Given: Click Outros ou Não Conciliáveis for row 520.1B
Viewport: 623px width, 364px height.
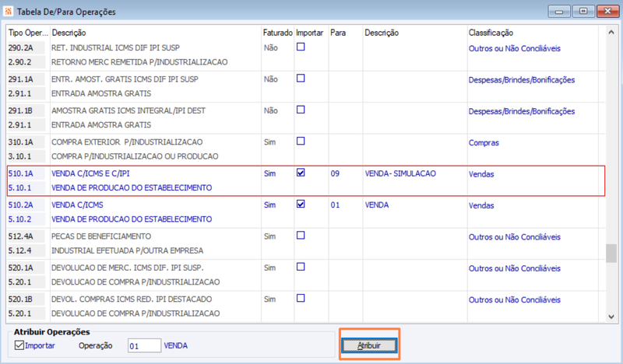Looking at the screenshot, I should point(515,299).
